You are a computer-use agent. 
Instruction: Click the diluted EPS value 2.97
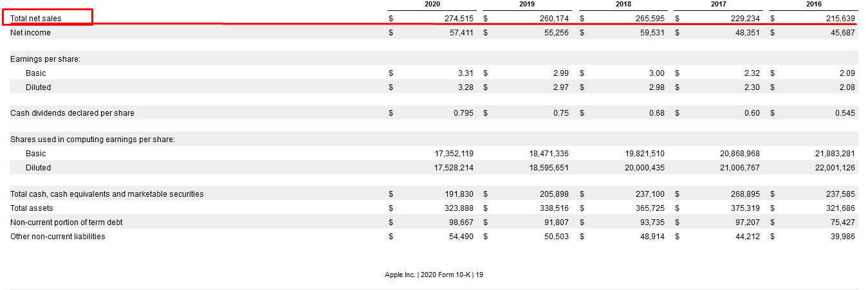tap(561, 87)
